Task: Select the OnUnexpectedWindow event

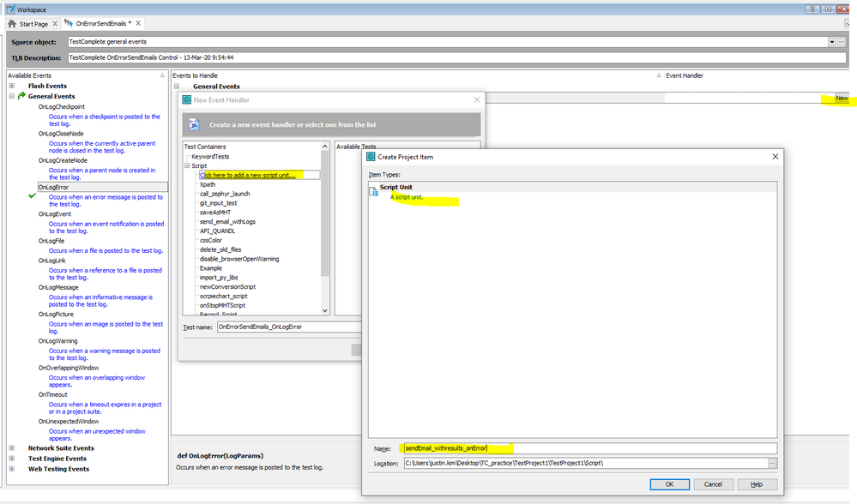Action: 69,421
